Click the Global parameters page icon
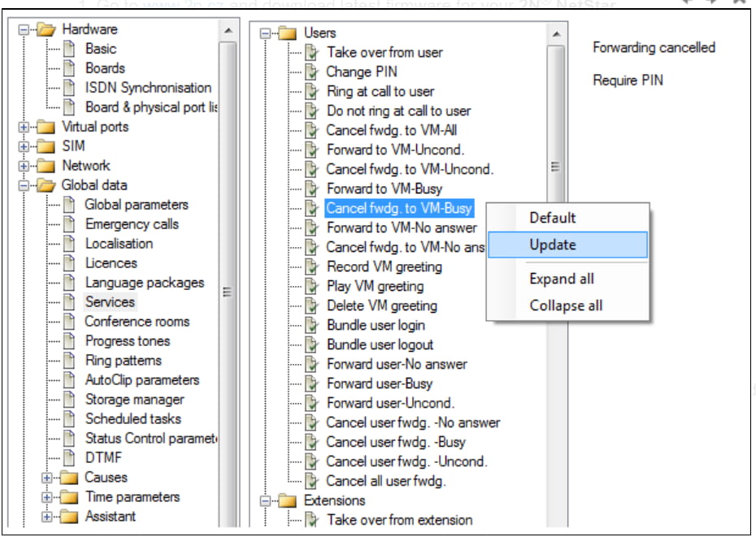This screenshot has width=756, height=537. click(69, 205)
